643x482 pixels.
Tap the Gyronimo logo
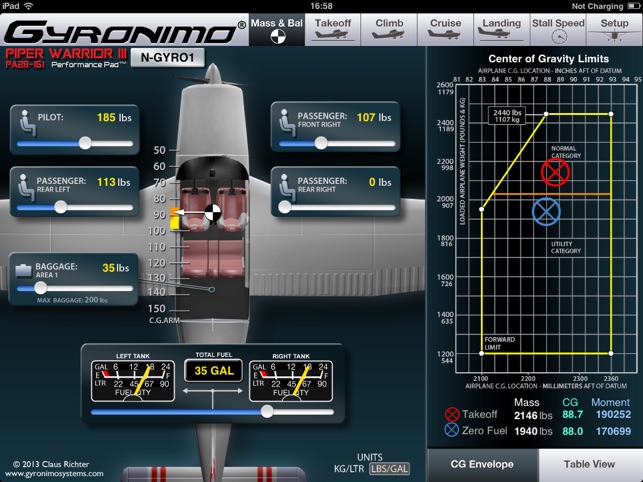125,31
